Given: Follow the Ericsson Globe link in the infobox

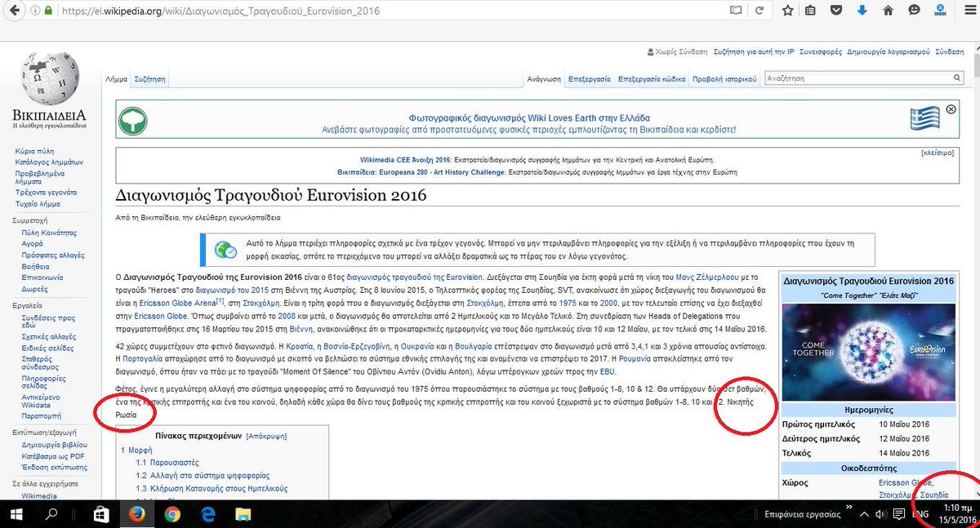Looking at the screenshot, I should (899, 482).
